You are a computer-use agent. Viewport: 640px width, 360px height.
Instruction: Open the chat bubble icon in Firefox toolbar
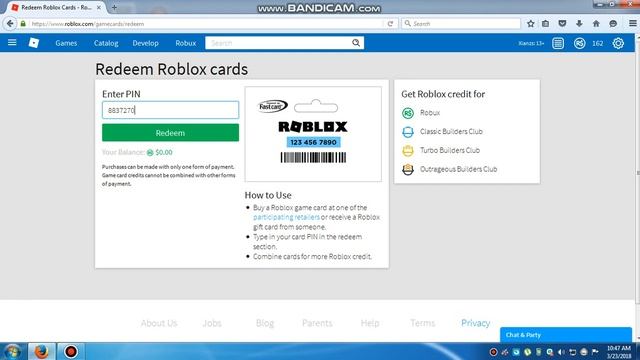tap(613, 24)
